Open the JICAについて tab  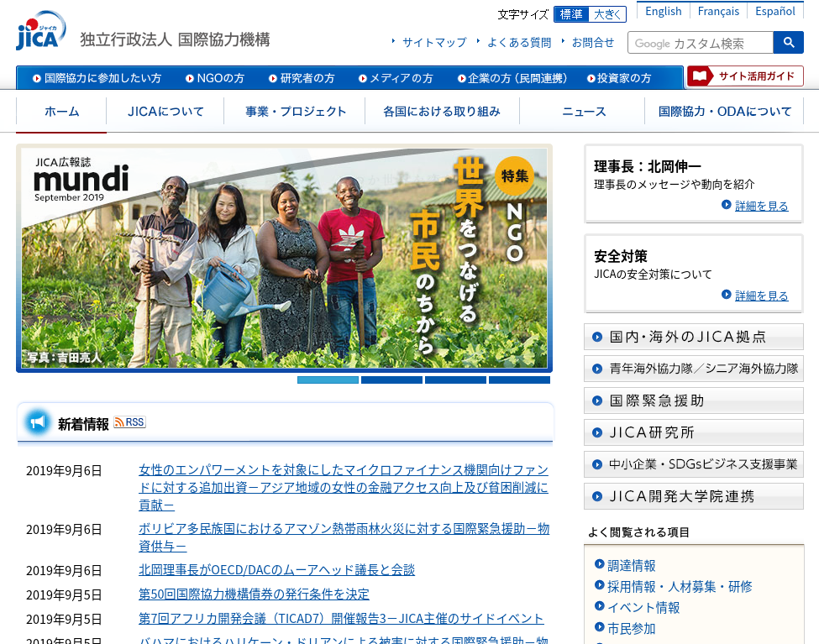tap(165, 111)
